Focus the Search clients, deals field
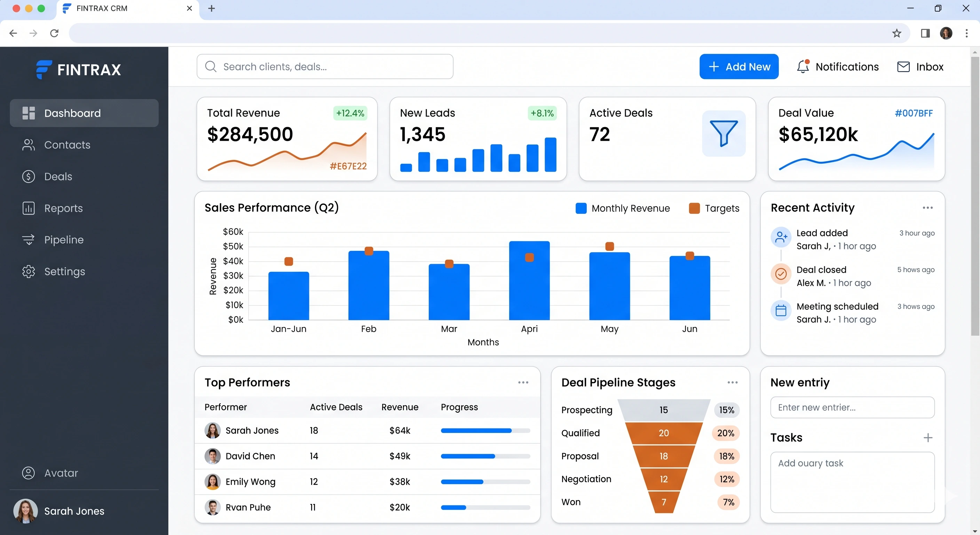Image resolution: width=980 pixels, height=535 pixels. click(325, 67)
